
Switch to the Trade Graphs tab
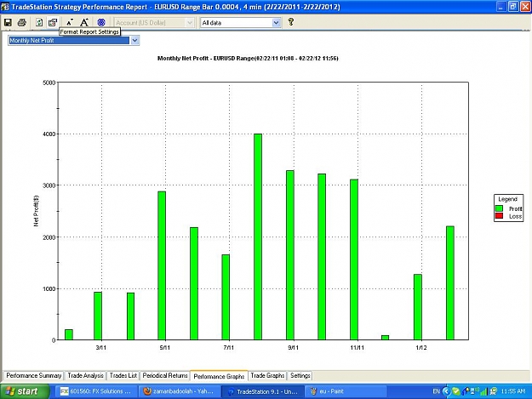pyautogui.click(x=267, y=376)
